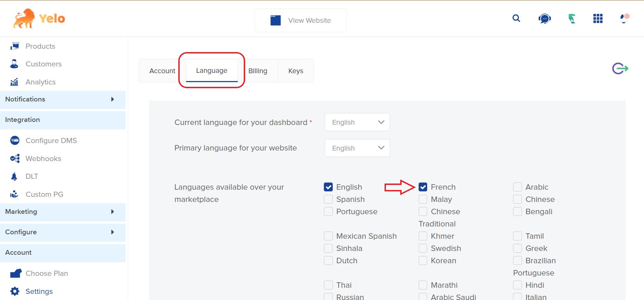Open the apps grid icon

(x=598, y=19)
